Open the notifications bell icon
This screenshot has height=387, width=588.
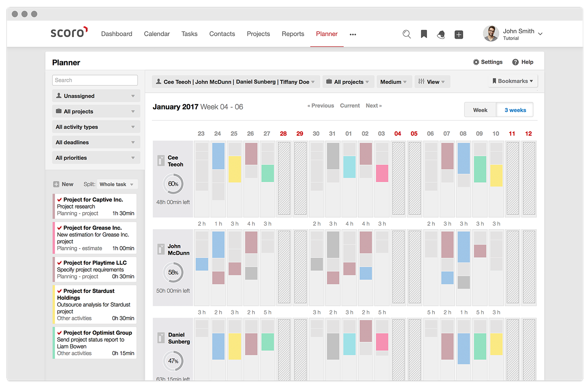[441, 34]
